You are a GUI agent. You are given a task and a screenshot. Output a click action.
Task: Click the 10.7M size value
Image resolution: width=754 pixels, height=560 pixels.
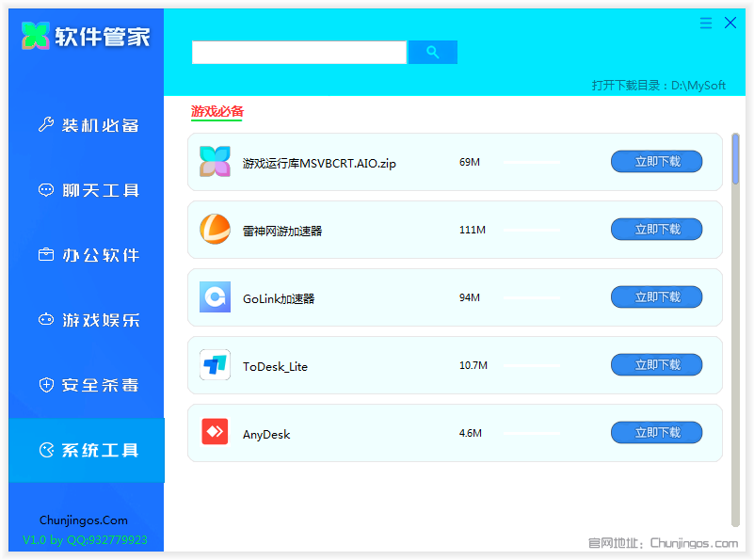click(473, 365)
